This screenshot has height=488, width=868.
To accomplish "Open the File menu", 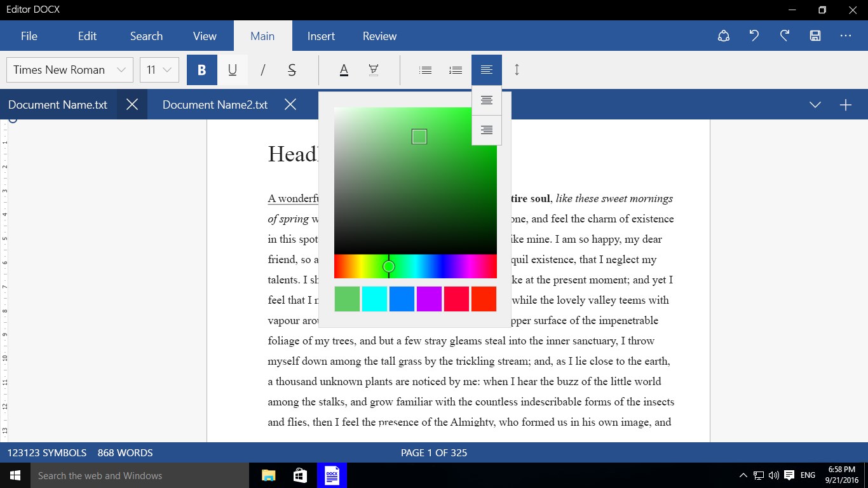I will pyautogui.click(x=29, y=36).
